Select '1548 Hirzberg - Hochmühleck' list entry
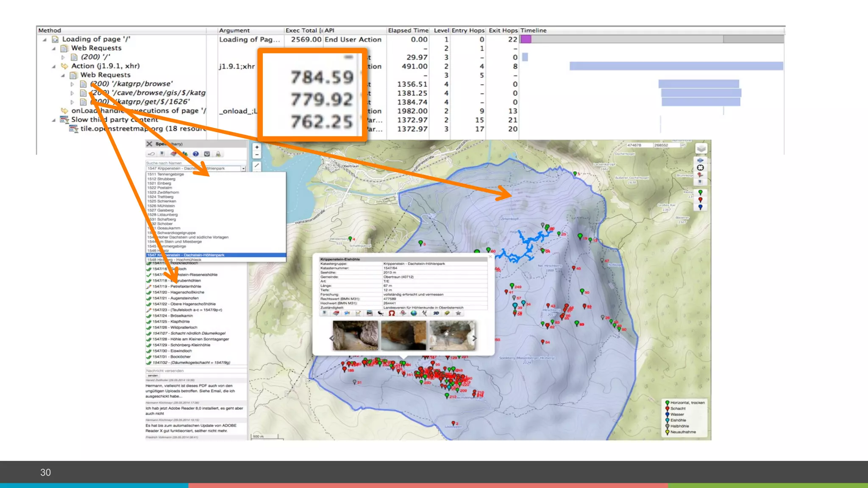868x488 pixels. coord(174,260)
